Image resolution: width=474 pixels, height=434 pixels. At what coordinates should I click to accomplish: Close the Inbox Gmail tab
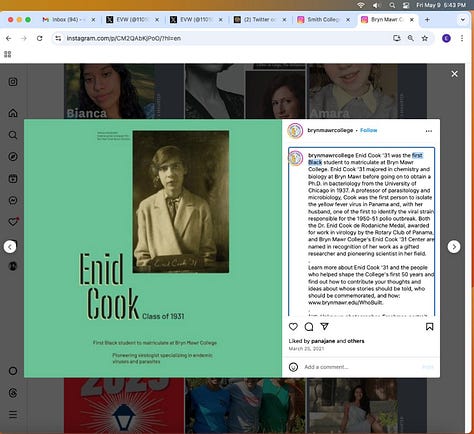pyautogui.click(x=93, y=20)
